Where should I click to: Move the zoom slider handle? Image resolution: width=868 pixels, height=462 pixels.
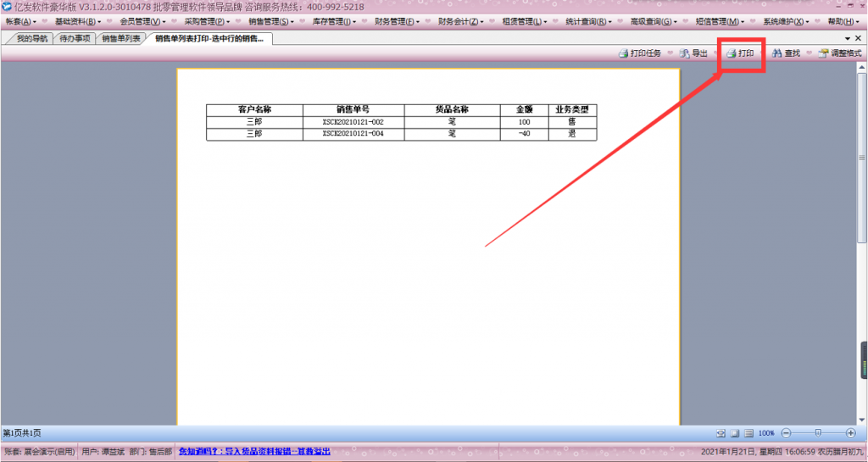click(x=818, y=433)
